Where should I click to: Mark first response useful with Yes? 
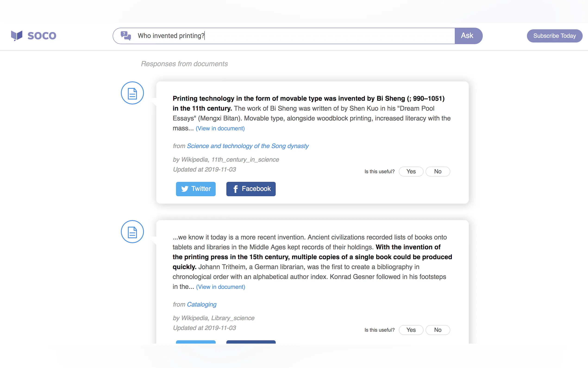coord(411,171)
